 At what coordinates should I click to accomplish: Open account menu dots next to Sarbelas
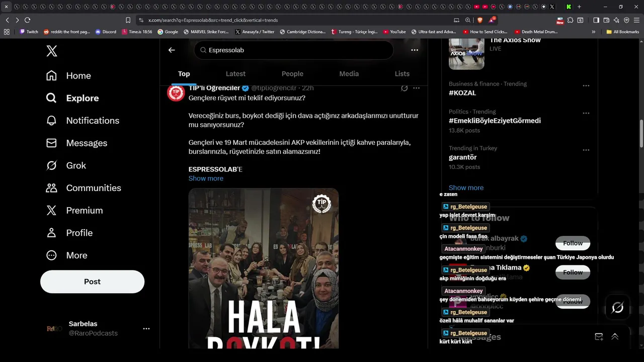point(146,328)
